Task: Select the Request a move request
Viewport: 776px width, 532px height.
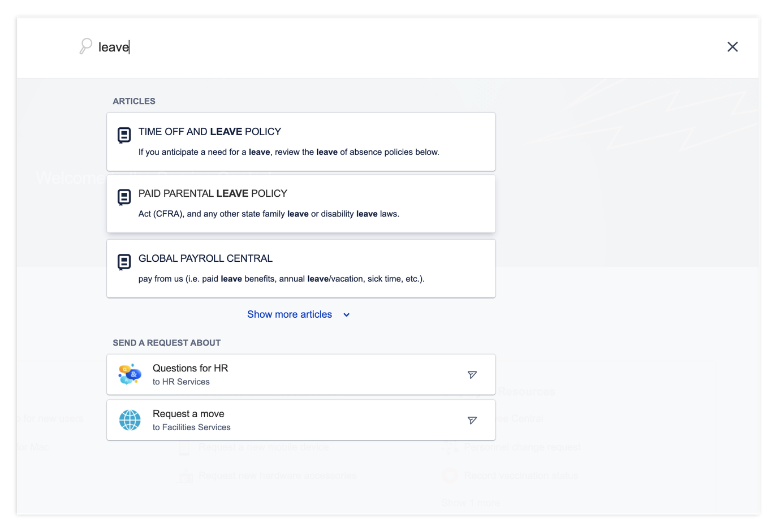Action: pyautogui.click(x=301, y=420)
